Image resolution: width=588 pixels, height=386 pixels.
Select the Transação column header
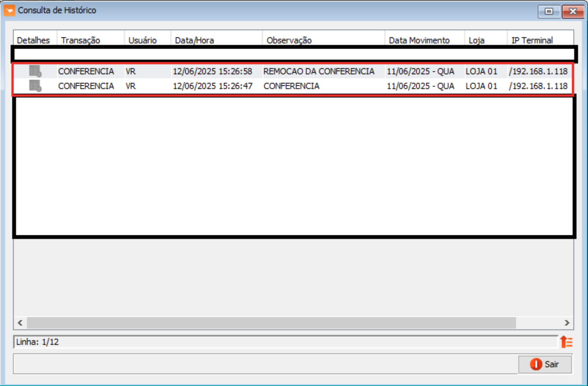[x=80, y=40]
